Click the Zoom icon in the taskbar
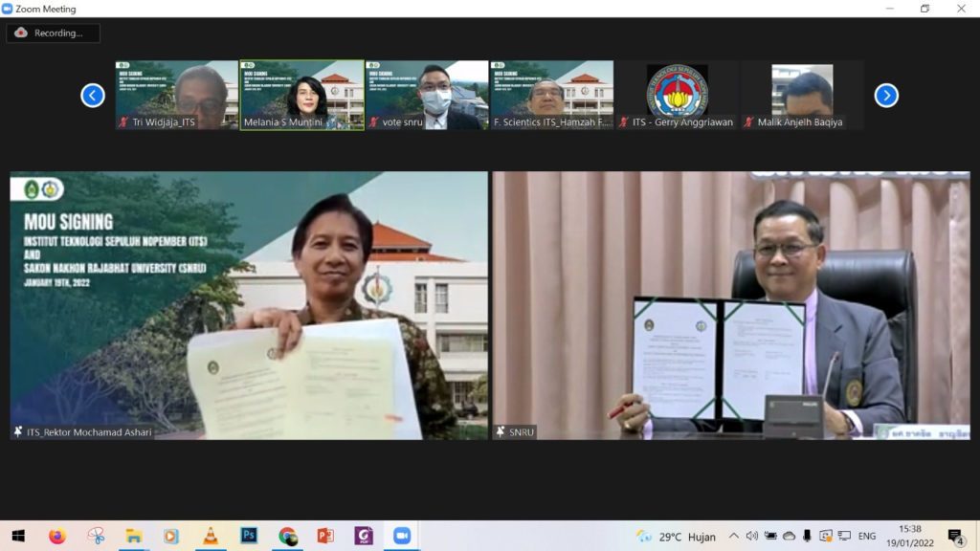Screen dimensions: 980x551 (400, 537)
